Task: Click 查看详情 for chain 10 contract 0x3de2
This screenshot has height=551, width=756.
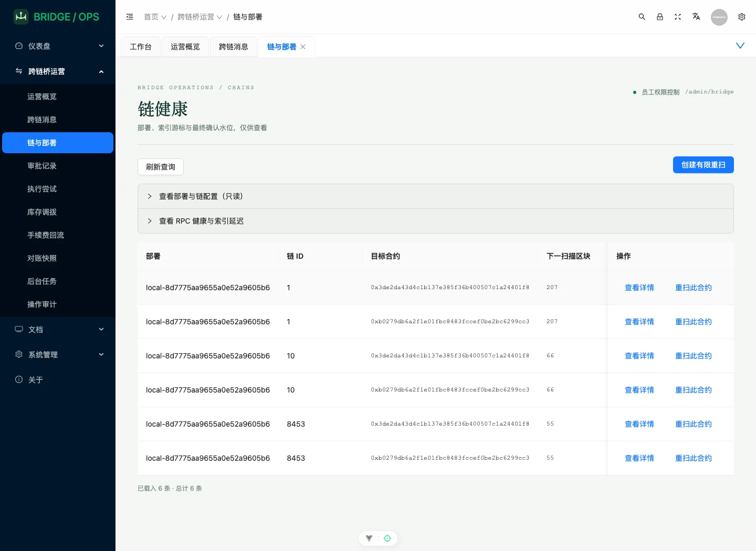Action: click(x=639, y=356)
